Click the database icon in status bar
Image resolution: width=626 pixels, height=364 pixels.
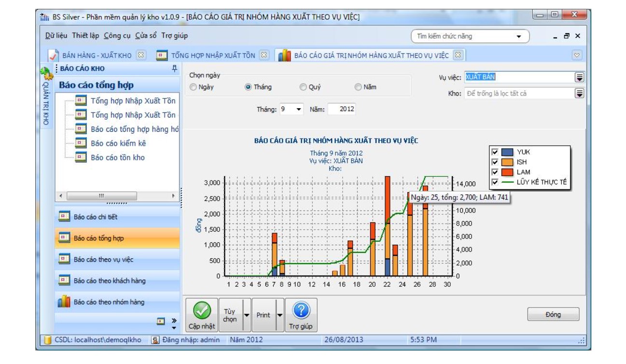click(x=47, y=340)
